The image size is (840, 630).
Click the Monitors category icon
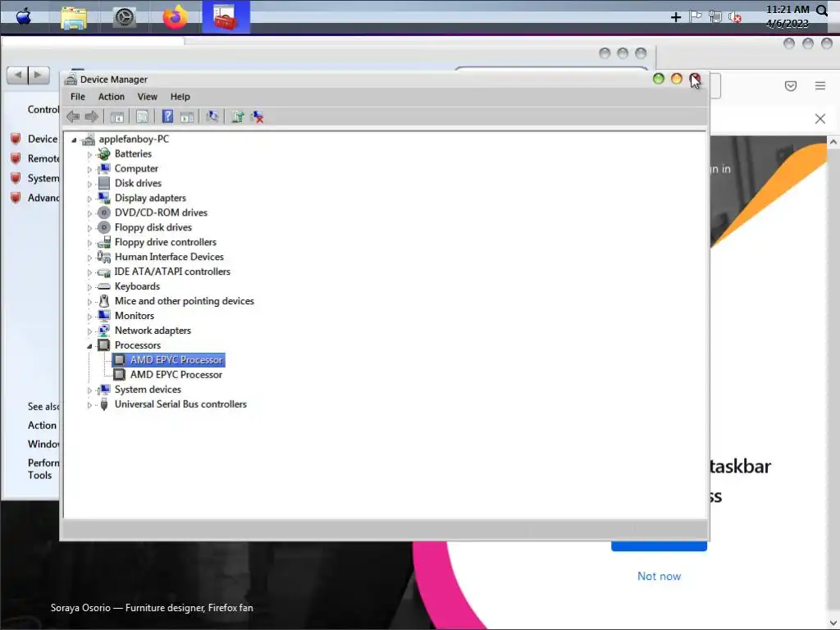(x=104, y=316)
